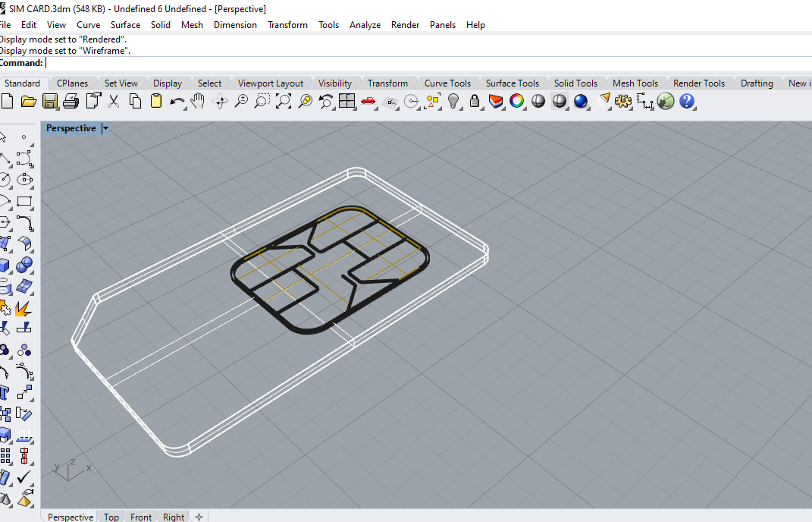Switch to the Curve Tools tab
The image size is (812, 522).
[x=447, y=83]
